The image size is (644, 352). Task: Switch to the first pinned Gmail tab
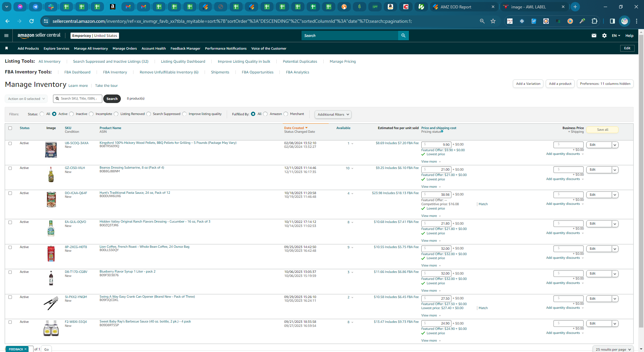128,7
